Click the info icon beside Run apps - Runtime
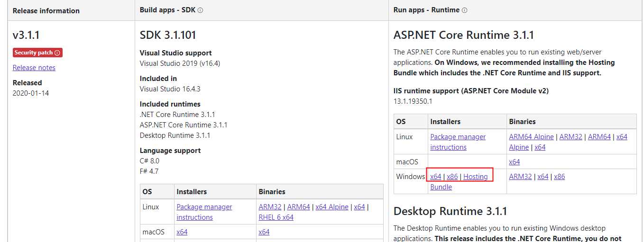The image size is (644, 242). click(464, 10)
